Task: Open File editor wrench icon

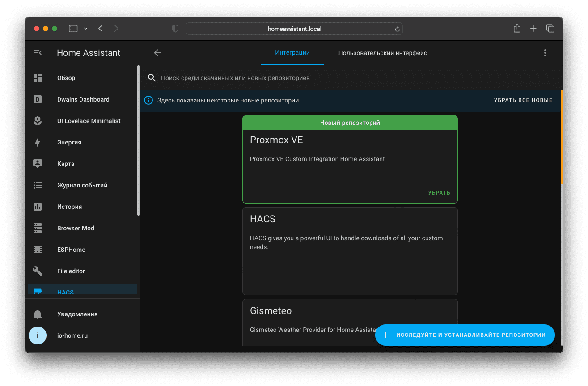Action: (38, 271)
